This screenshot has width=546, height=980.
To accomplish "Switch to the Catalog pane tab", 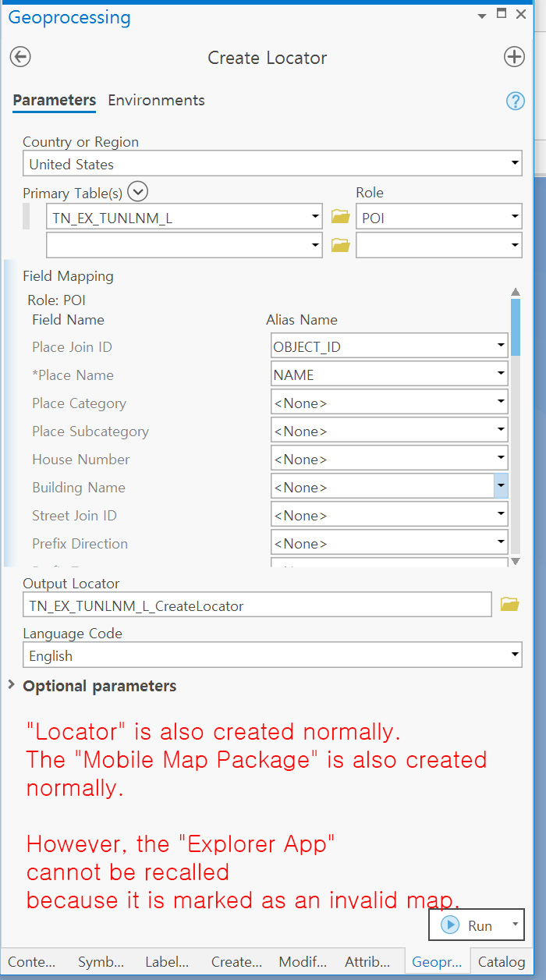I will pos(502,962).
